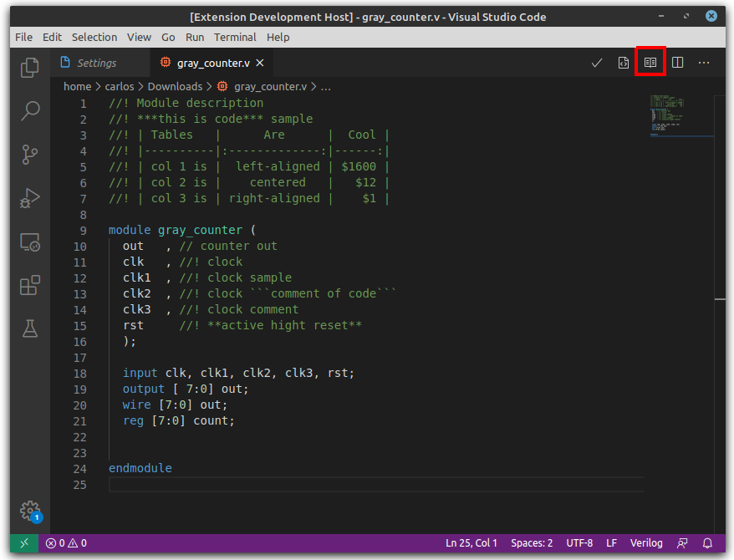Open the Selection menu
This screenshot has height=560, width=734.
click(x=94, y=37)
